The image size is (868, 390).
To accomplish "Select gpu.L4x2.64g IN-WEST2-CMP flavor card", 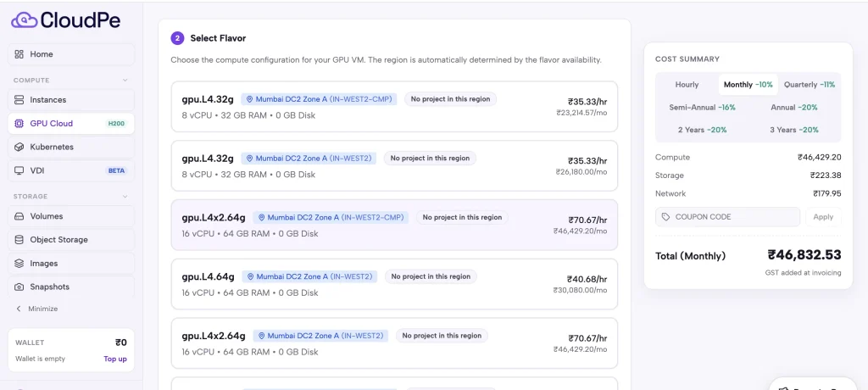I will coord(394,225).
